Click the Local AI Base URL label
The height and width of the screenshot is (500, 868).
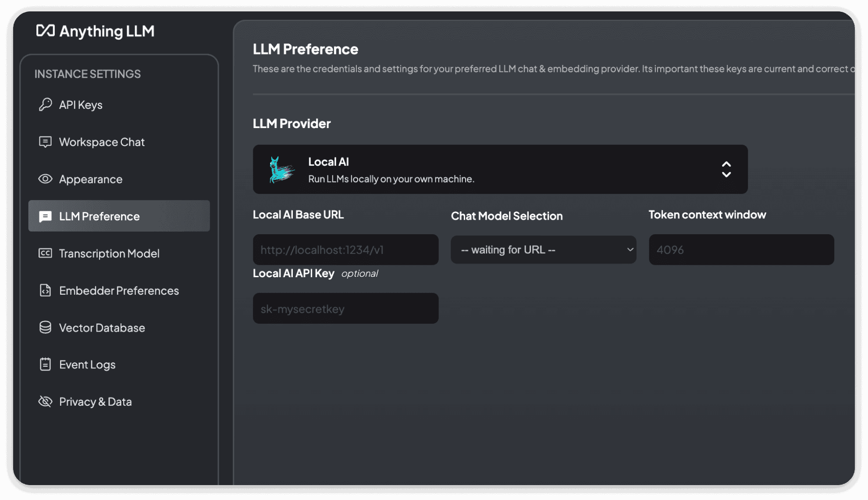point(298,214)
